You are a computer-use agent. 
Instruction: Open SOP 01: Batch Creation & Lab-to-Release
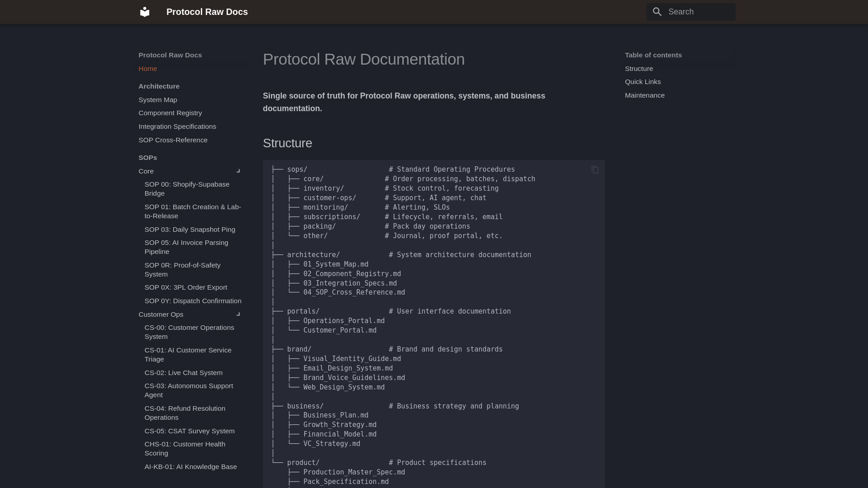(193, 211)
